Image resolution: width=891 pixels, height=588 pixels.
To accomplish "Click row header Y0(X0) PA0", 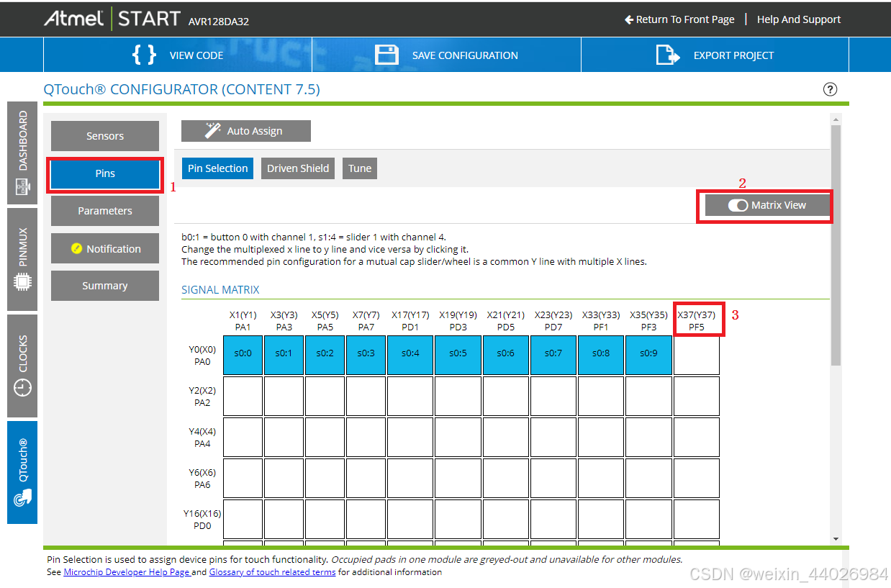I will coord(202,355).
